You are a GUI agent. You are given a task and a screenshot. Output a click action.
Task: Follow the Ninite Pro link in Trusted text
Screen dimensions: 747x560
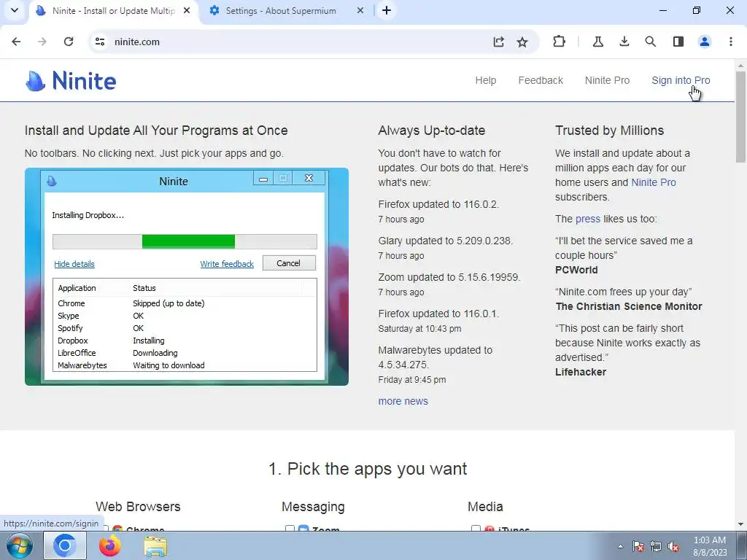[x=653, y=182]
